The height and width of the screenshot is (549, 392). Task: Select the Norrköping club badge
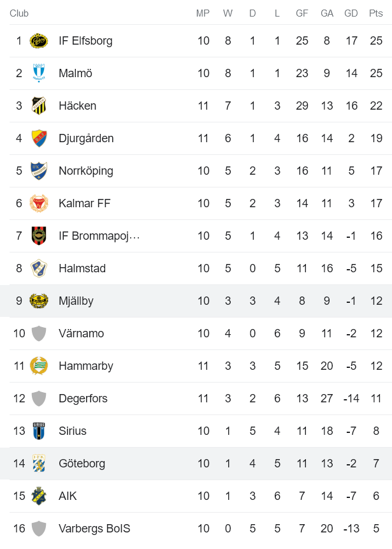38,170
